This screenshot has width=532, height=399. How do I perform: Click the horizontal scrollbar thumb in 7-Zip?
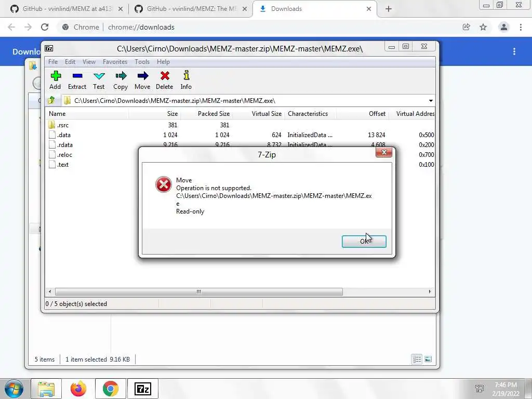coord(199,291)
